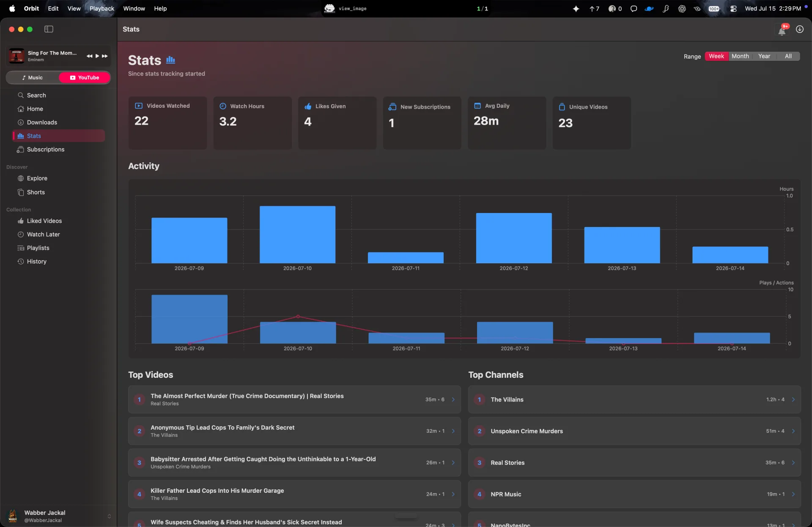
Task: Open the notifications bell
Action: click(x=782, y=30)
